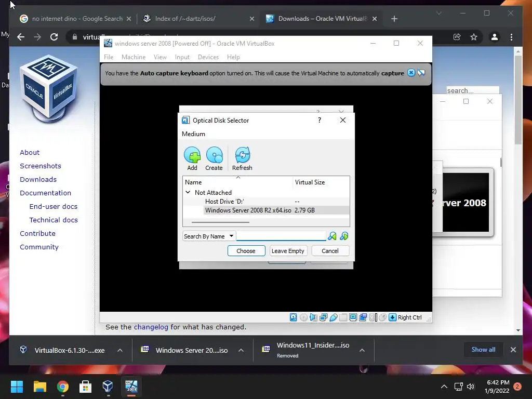
Task: Open the End-user docs link
Action: point(54,206)
